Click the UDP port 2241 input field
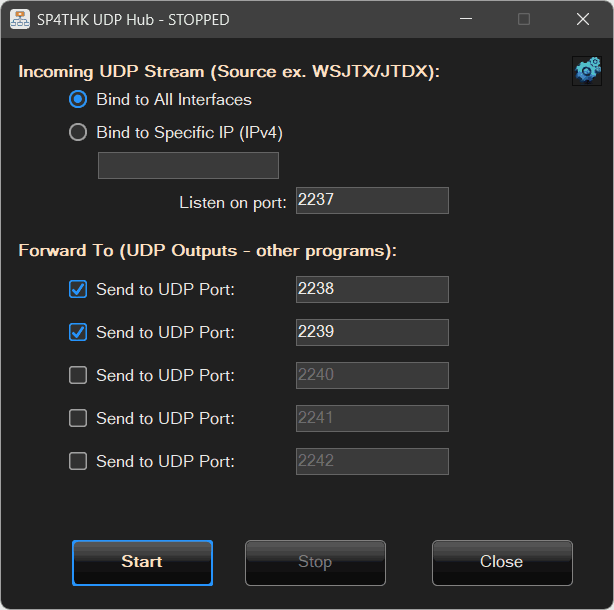 point(372,418)
